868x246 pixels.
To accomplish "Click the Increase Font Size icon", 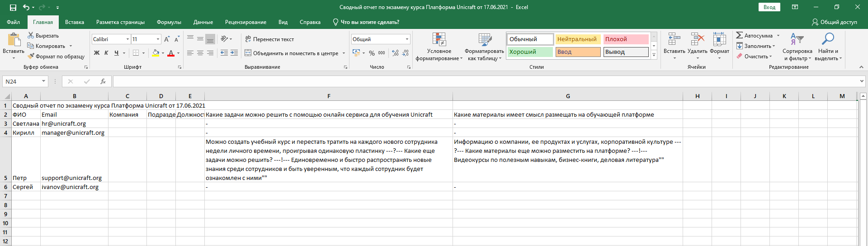I will click(167, 39).
